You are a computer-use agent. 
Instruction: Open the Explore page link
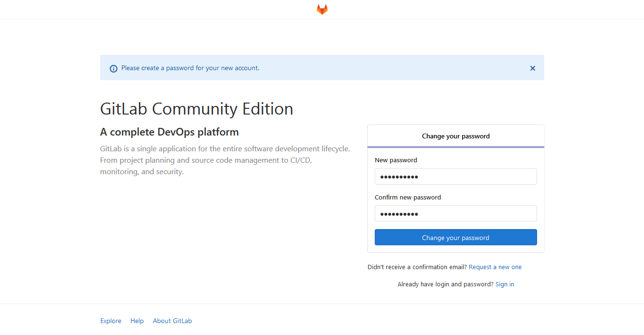[x=110, y=320]
